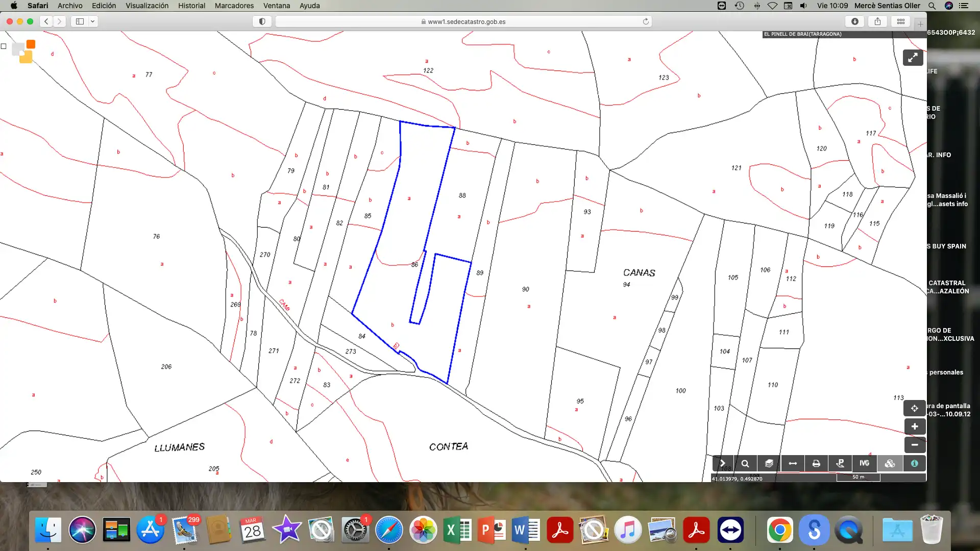980x551 pixels.
Task: Open Time Machine menu bar icon
Action: click(x=739, y=6)
